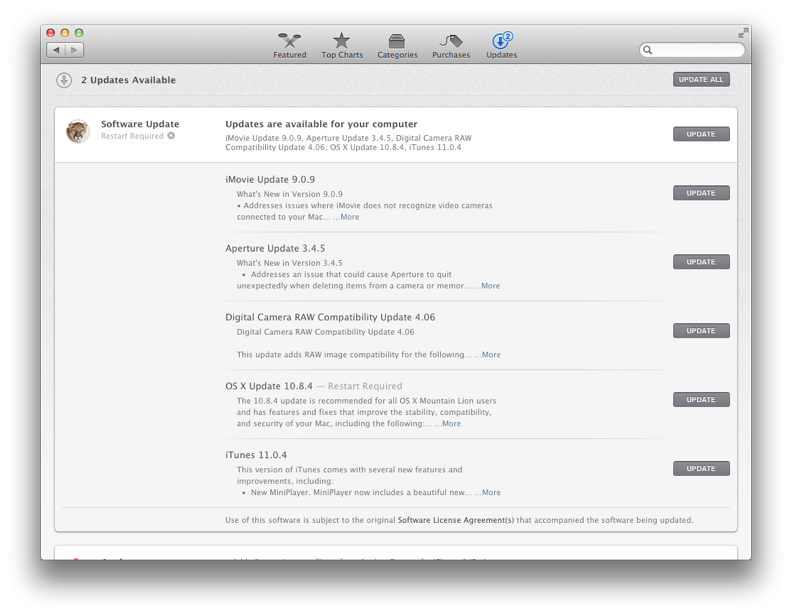Image resolution: width=792 pixels, height=616 pixels.
Task: Click the 'OS X Update 10.8.4' title
Action: pyautogui.click(x=269, y=386)
